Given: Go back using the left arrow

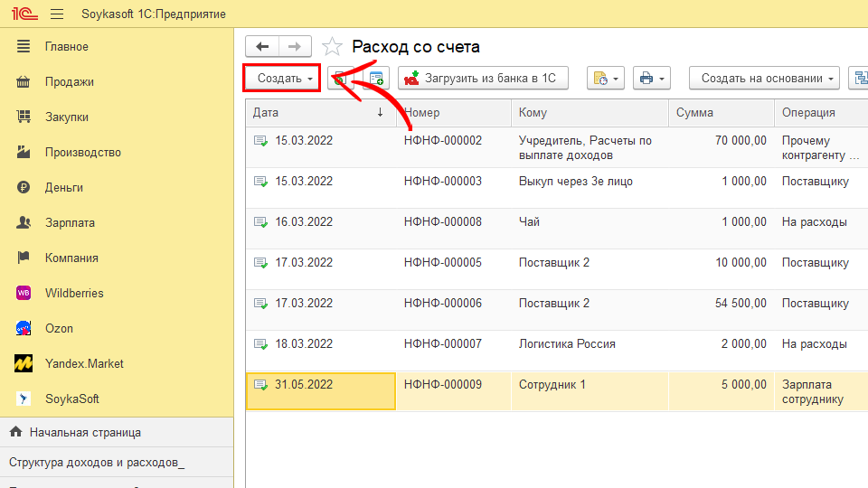Looking at the screenshot, I should click(x=262, y=47).
